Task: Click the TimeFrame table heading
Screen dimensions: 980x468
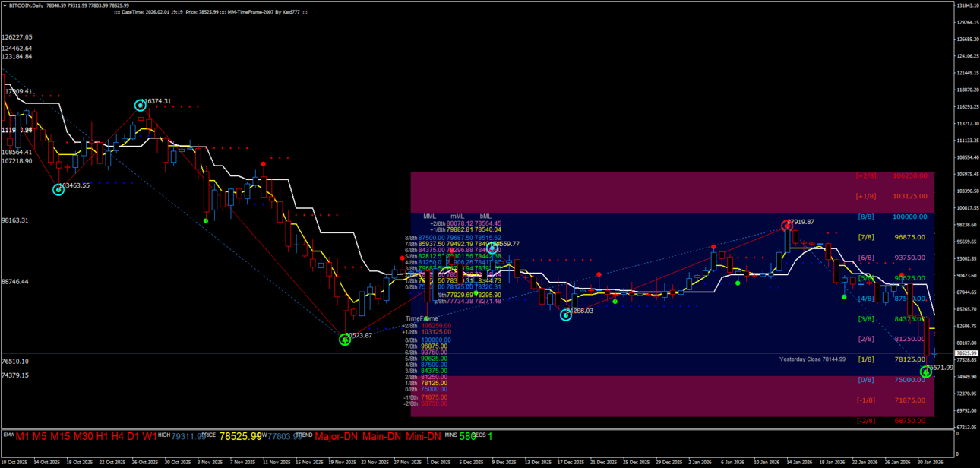Action: point(422,319)
